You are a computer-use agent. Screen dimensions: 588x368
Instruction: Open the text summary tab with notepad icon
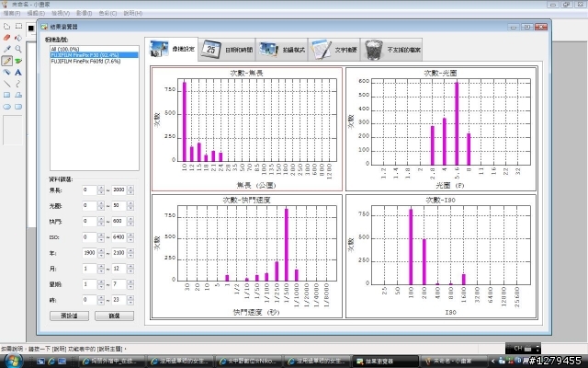tap(334, 49)
